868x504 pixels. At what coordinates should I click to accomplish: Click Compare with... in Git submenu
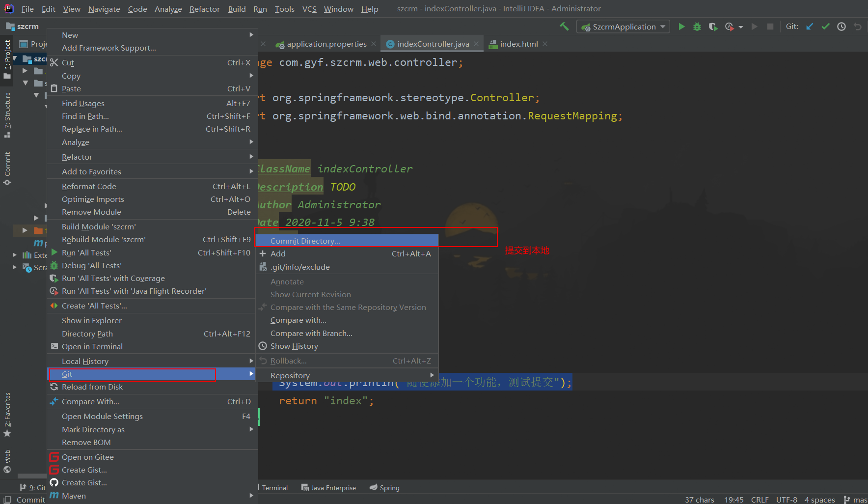347,320
